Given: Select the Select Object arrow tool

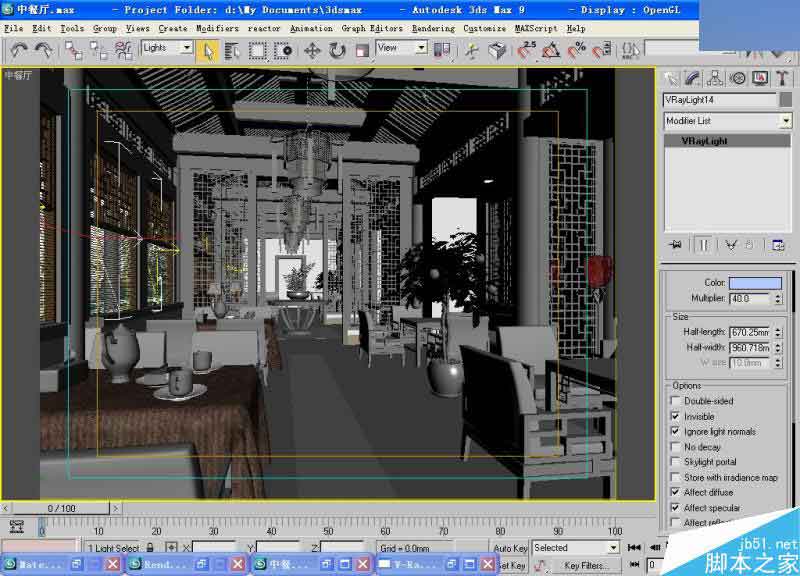Looking at the screenshot, I should click(x=206, y=49).
